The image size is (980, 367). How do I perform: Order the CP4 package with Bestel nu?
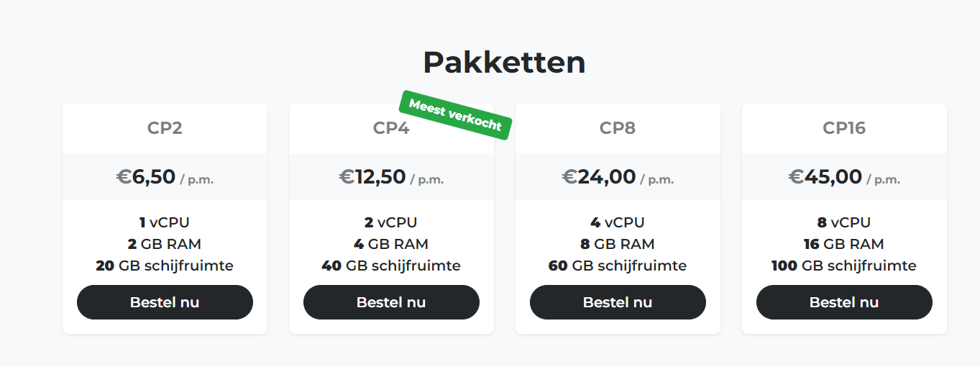click(391, 302)
